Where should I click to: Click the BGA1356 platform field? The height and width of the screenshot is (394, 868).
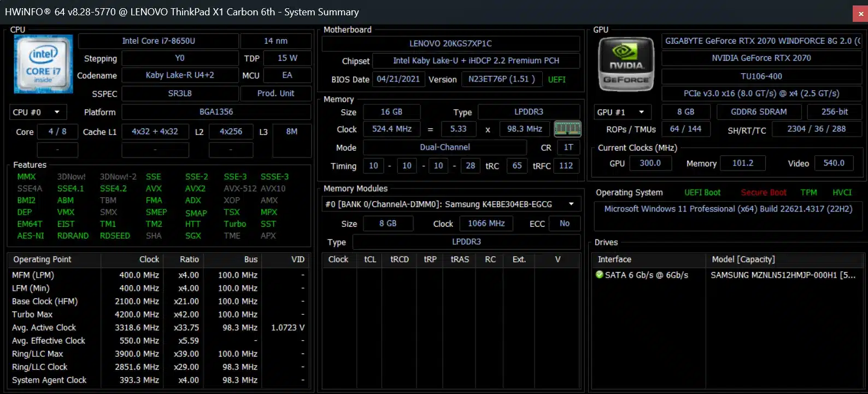[x=216, y=111]
